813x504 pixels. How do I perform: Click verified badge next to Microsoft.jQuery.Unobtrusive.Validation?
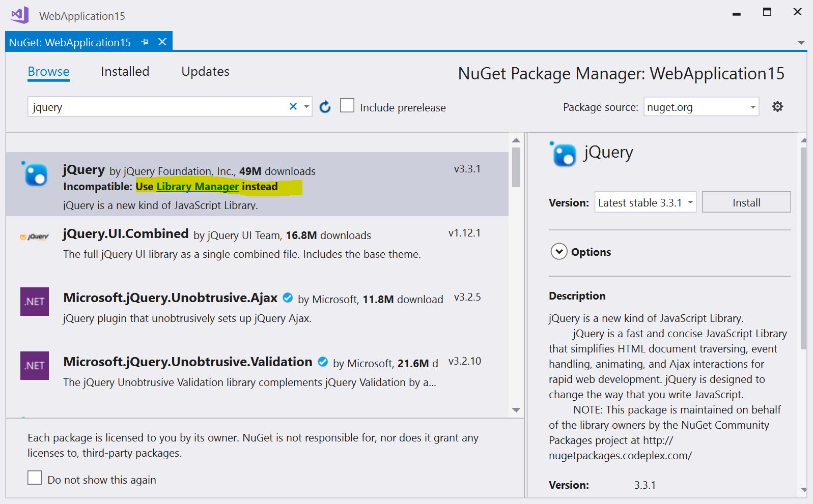323,362
